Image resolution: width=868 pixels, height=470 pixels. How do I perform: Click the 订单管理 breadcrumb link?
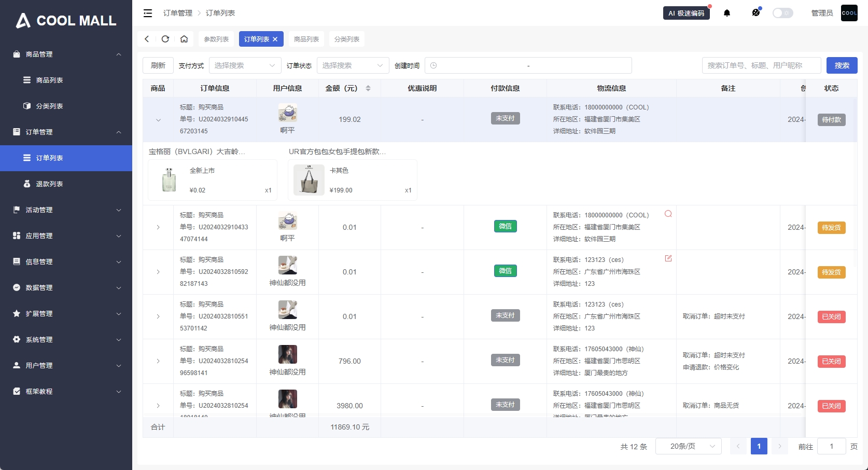point(178,13)
